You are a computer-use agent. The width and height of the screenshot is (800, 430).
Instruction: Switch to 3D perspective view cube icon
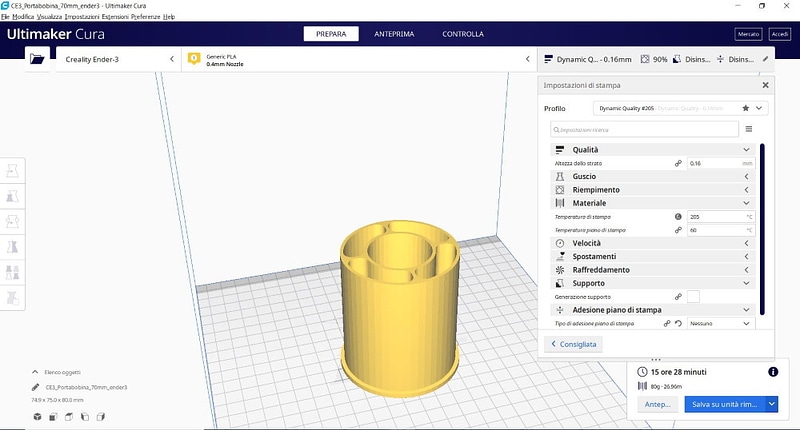(x=37, y=417)
